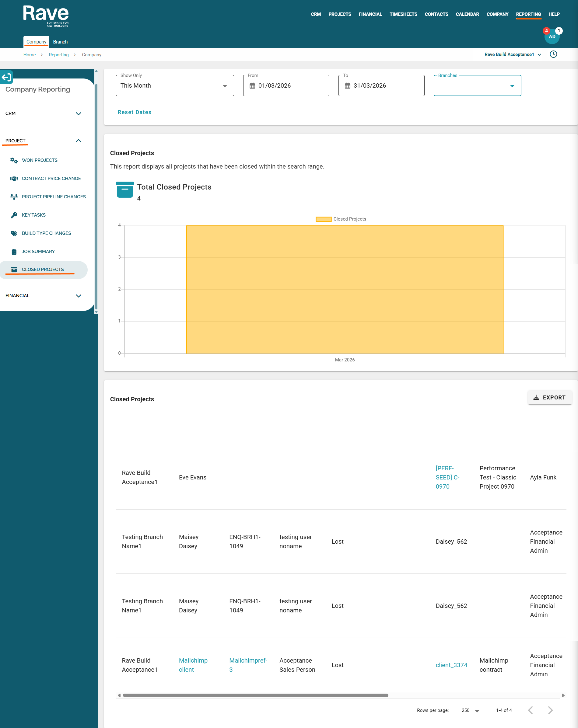
Task: Collapse the PROJECT sidebar section
Action: pos(44,141)
